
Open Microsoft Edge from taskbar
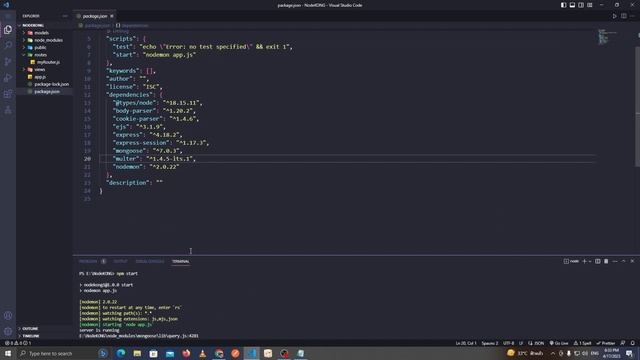coord(121,353)
